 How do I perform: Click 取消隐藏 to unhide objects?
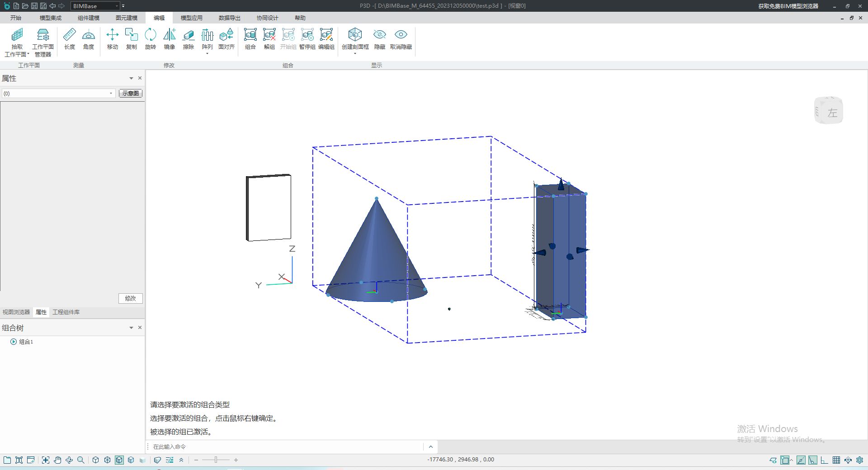401,39
